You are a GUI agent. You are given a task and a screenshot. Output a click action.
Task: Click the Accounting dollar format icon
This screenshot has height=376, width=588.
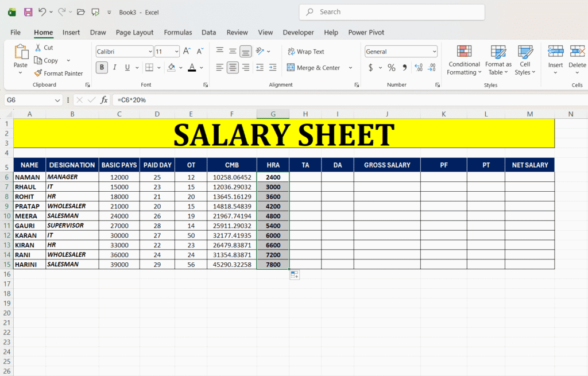(x=370, y=68)
